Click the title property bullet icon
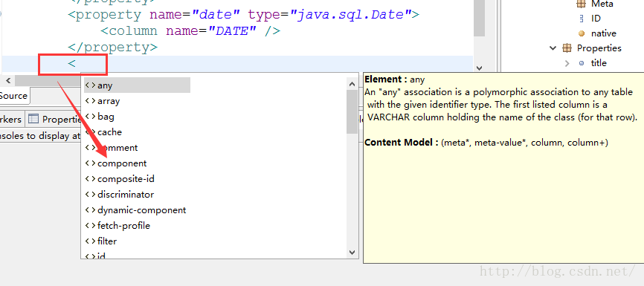644x286 pixels. pos(581,63)
